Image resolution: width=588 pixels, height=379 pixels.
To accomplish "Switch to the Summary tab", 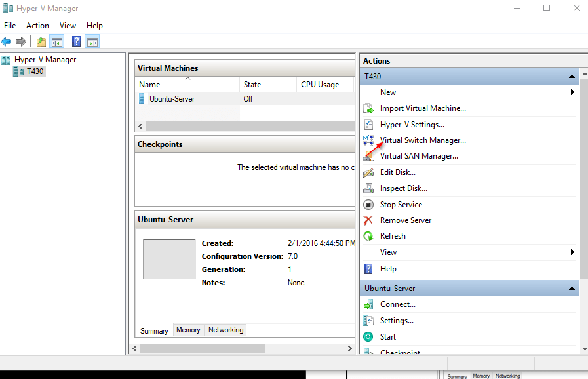I will pyautogui.click(x=154, y=330).
